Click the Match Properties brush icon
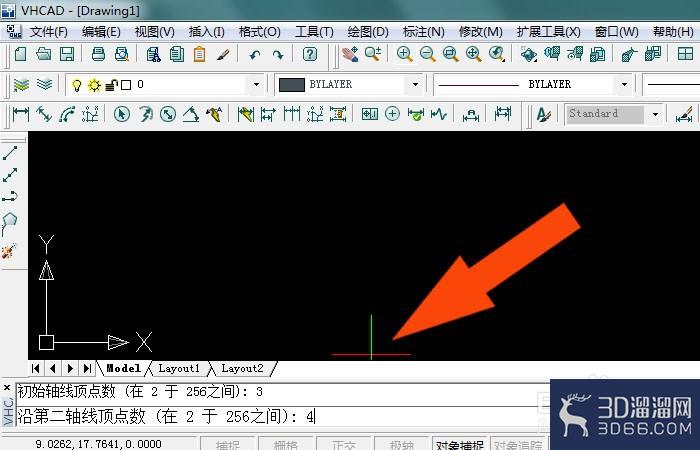Viewport: 700px width, 450px height. click(x=223, y=54)
